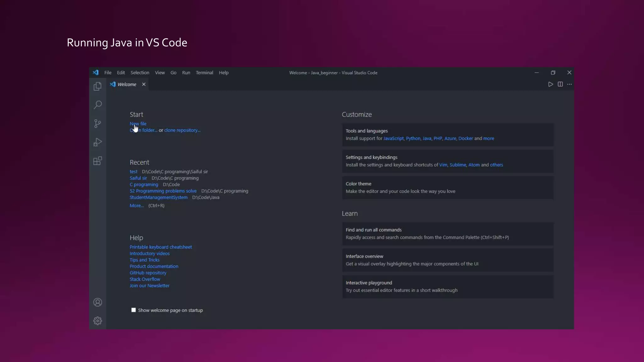
Task: Install JavaScript support link
Action: [x=393, y=138]
